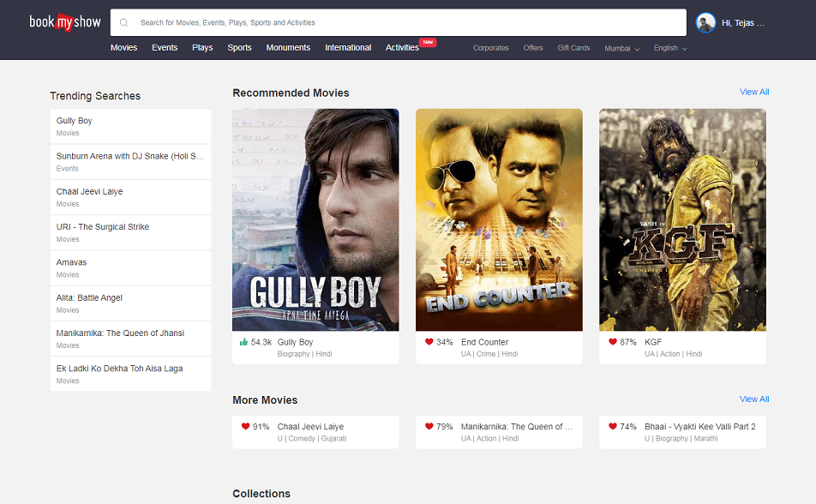Screen dimensions: 816x504
Task: Select URI - The Surgical Strike trending search
Action: pyautogui.click(x=103, y=227)
